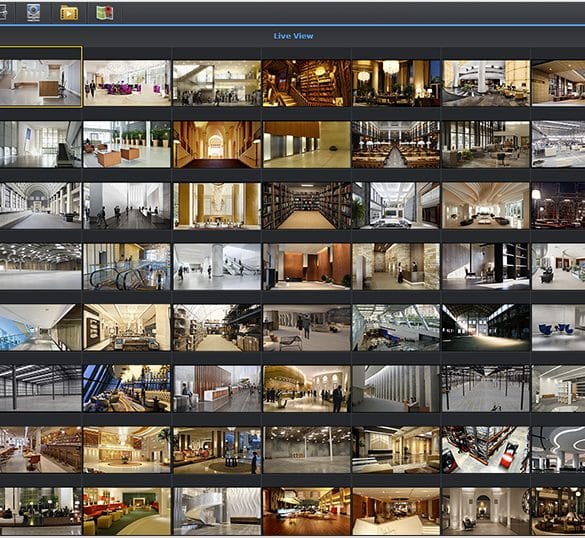
Task: Open the hotel lobby with round table feed
Action: [x=217, y=450]
